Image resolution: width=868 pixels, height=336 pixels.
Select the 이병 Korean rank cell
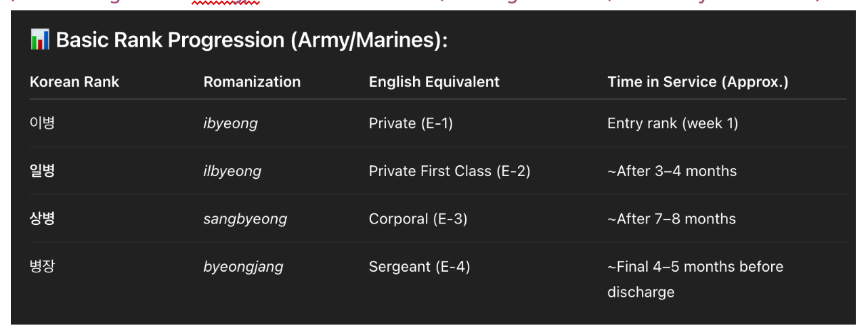(42, 123)
